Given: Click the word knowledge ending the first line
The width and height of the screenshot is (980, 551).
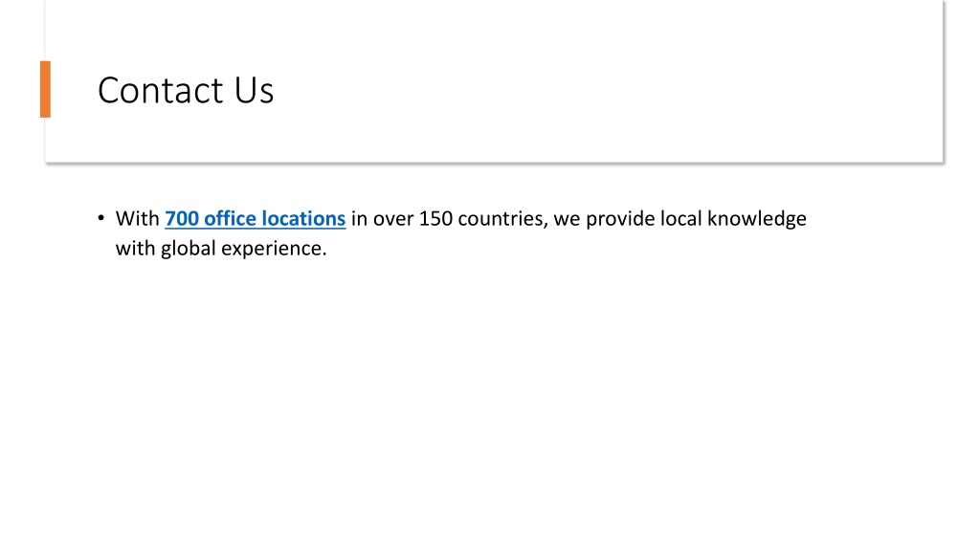Looking at the screenshot, I should click(x=757, y=219).
